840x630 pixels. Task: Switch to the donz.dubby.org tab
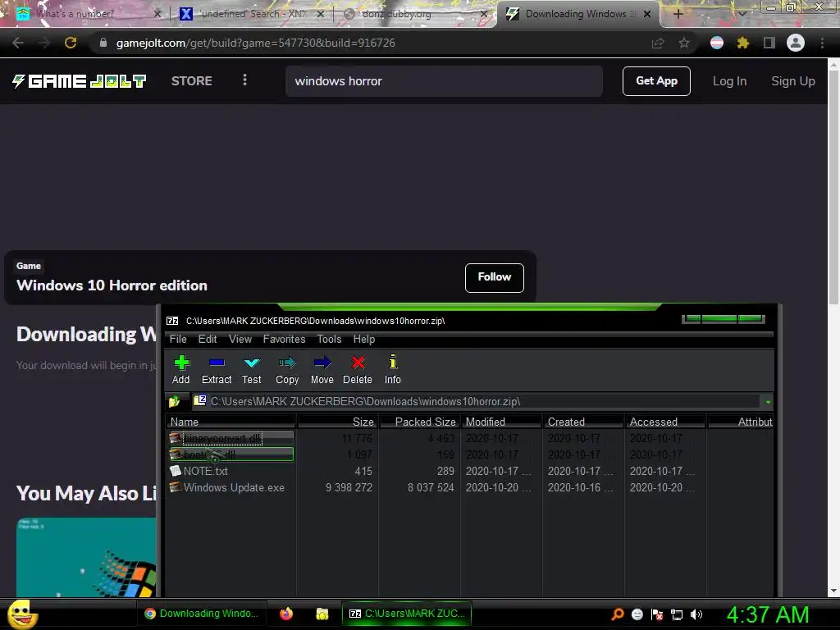point(413,14)
